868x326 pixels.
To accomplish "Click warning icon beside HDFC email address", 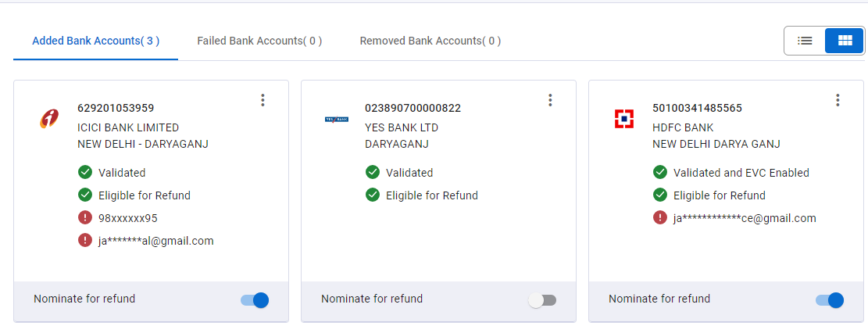I will pos(660,217).
